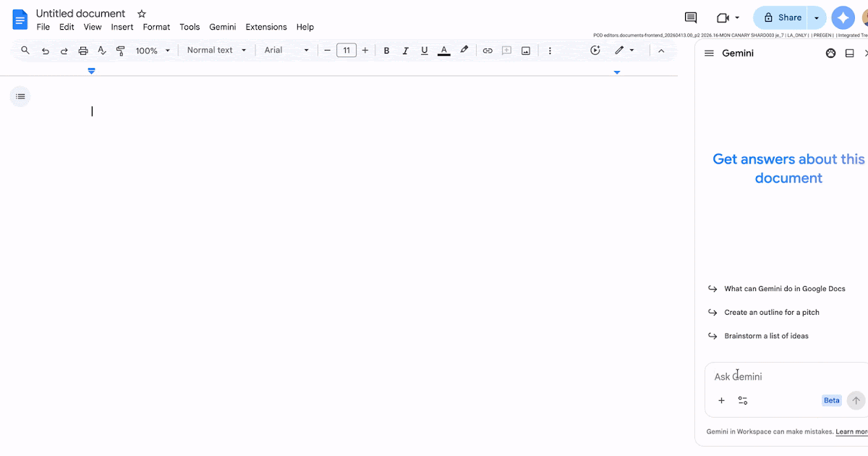
Task: Click the Ask Gemini input field
Action: click(787, 376)
